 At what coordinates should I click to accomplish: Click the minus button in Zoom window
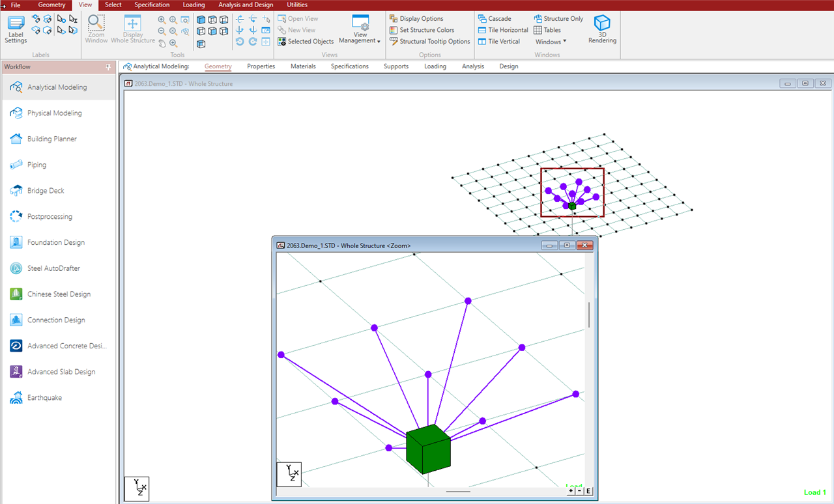click(580, 492)
